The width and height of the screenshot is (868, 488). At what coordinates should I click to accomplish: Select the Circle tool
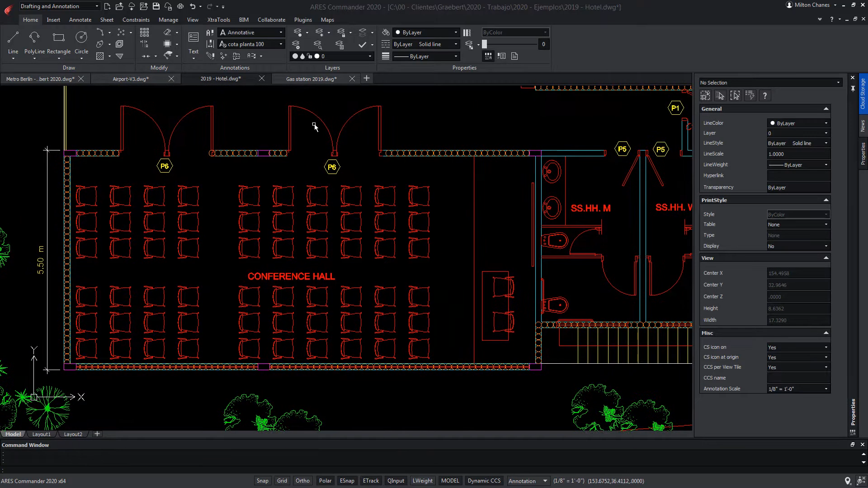point(81,42)
